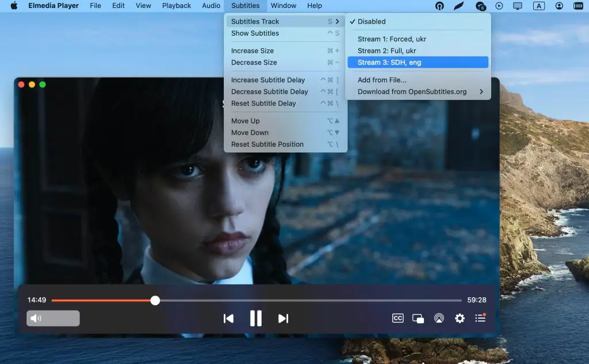Open the playlist icon

[x=480, y=318]
